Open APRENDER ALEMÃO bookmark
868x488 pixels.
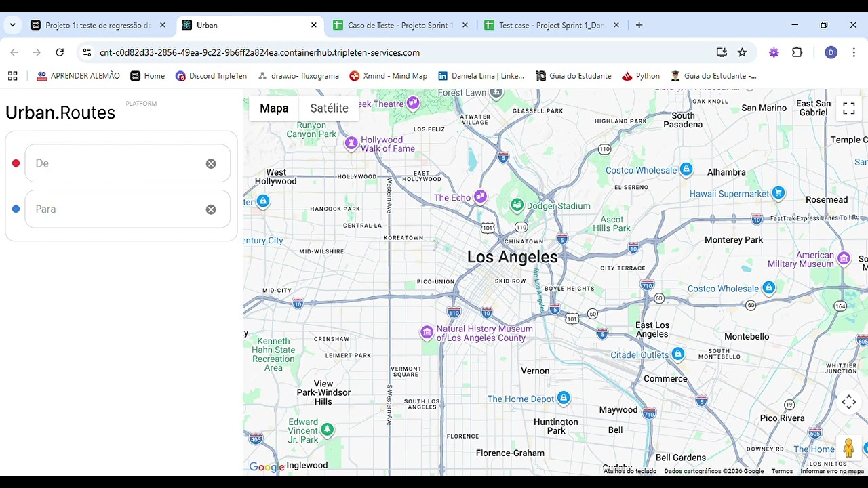point(78,76)
